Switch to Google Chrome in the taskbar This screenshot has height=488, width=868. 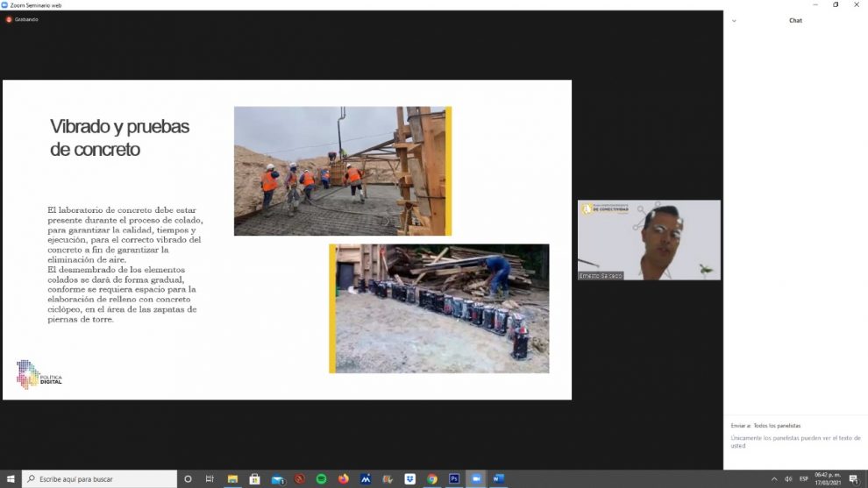(x=432, y=479)
